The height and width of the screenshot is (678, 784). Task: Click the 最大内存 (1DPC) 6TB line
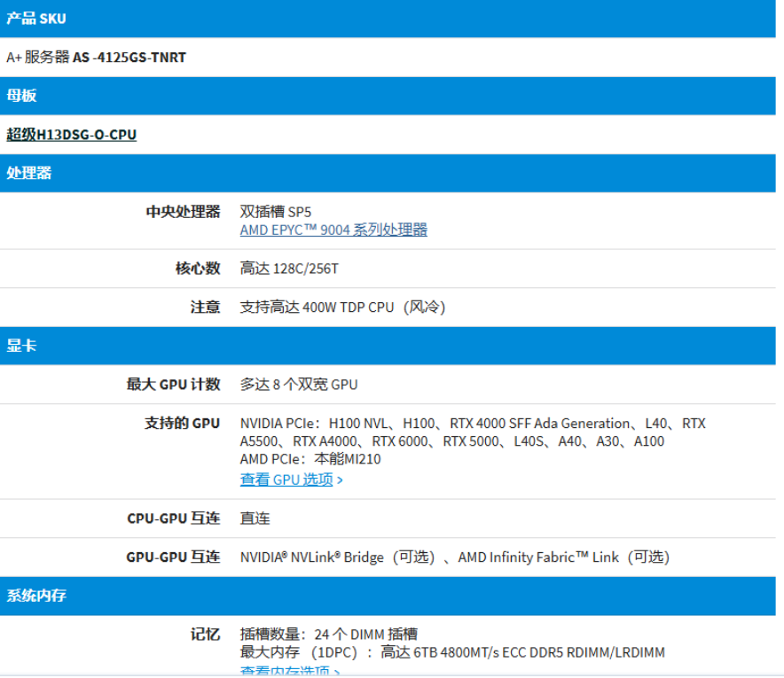tap(452, 652)
